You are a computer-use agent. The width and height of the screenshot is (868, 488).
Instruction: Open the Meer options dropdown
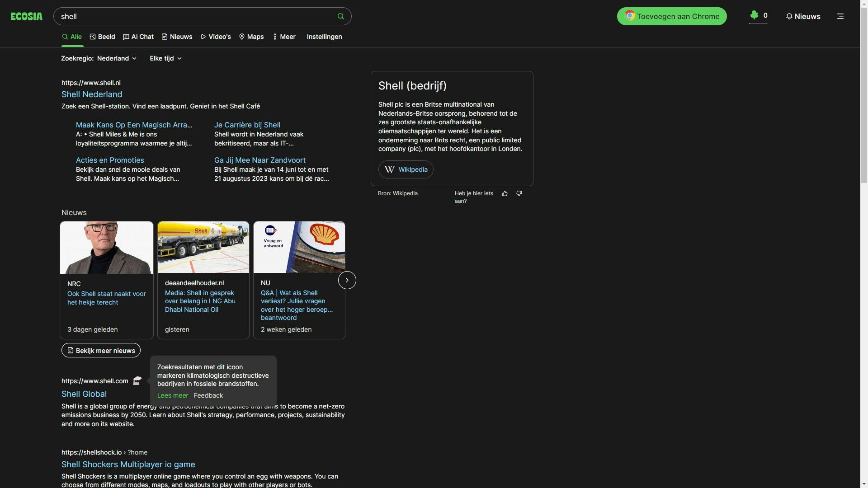(284, 37)
